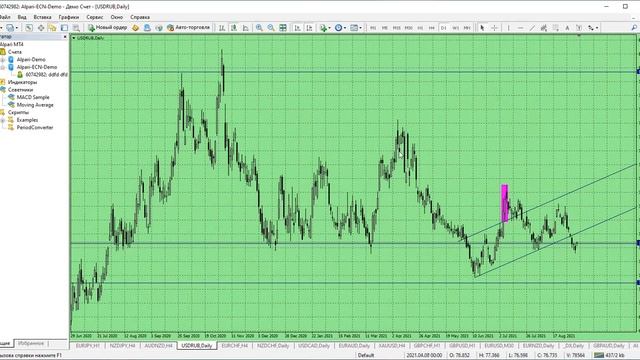
Task: Draw a trendline tool
Action: point(532,28)
